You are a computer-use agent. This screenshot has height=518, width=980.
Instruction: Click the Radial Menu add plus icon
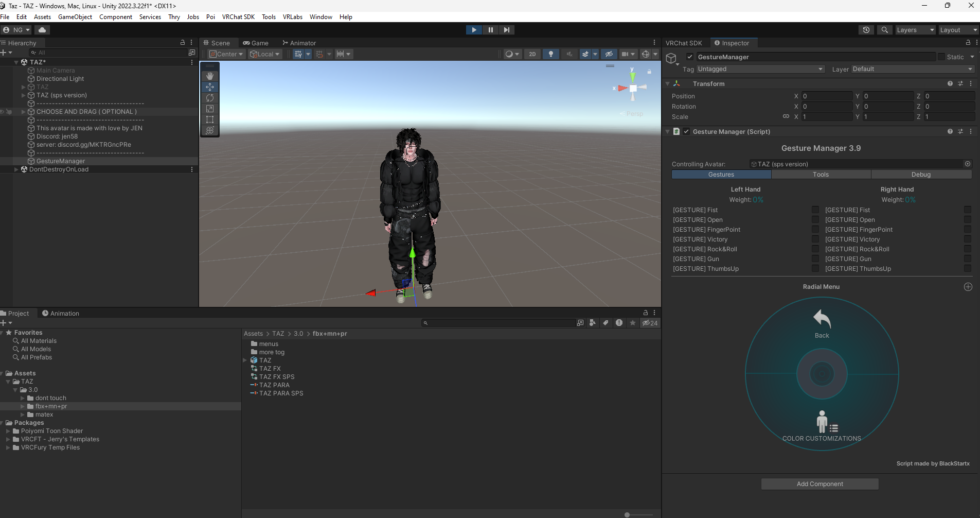(968, 287)
